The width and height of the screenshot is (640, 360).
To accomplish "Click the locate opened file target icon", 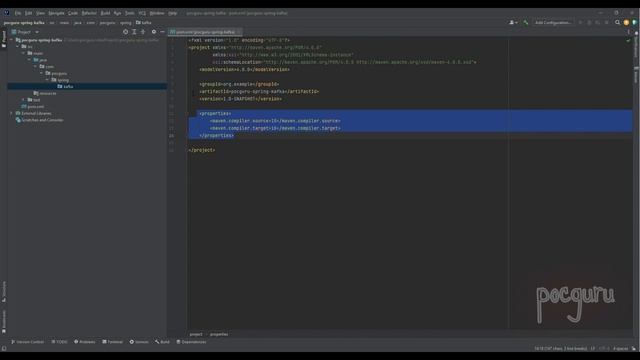I will pos(125,32).
